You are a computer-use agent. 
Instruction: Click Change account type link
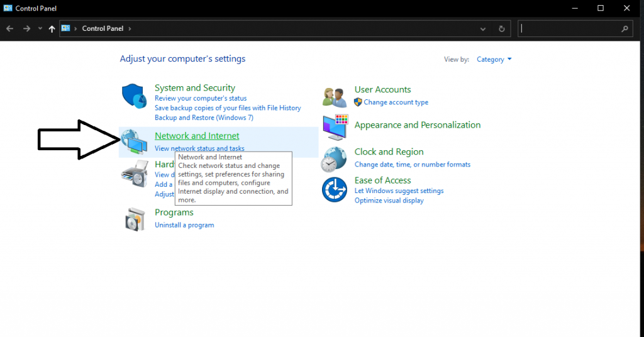point(396,102)
